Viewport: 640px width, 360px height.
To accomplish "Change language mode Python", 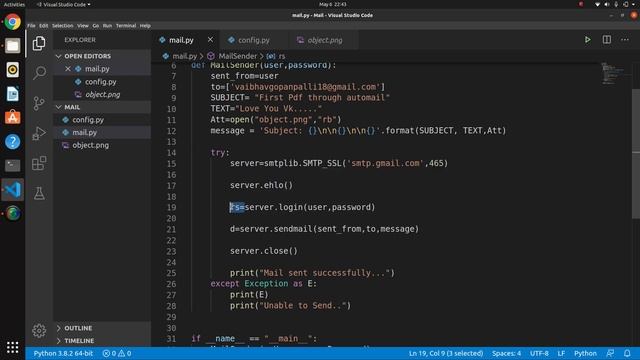I will click(x=585, y=353).
